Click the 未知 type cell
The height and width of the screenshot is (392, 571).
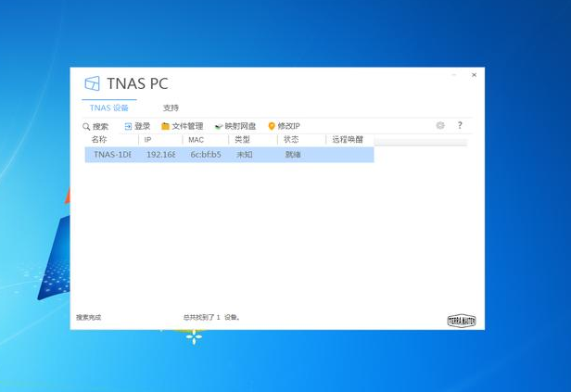click(245, 155)
